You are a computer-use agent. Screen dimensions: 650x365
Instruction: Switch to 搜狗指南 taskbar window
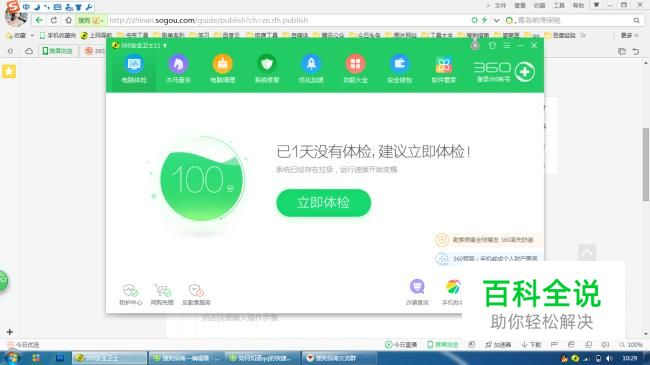[187, 358]
